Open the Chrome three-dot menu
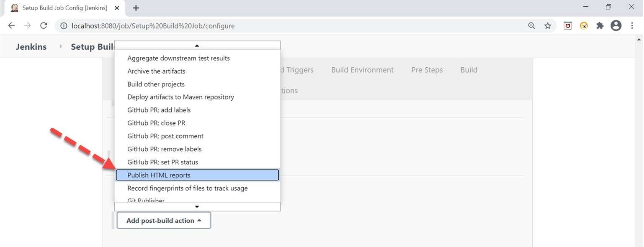Viewport: 644px width, 247px height. pyautogui.click(x=632, y=26)
